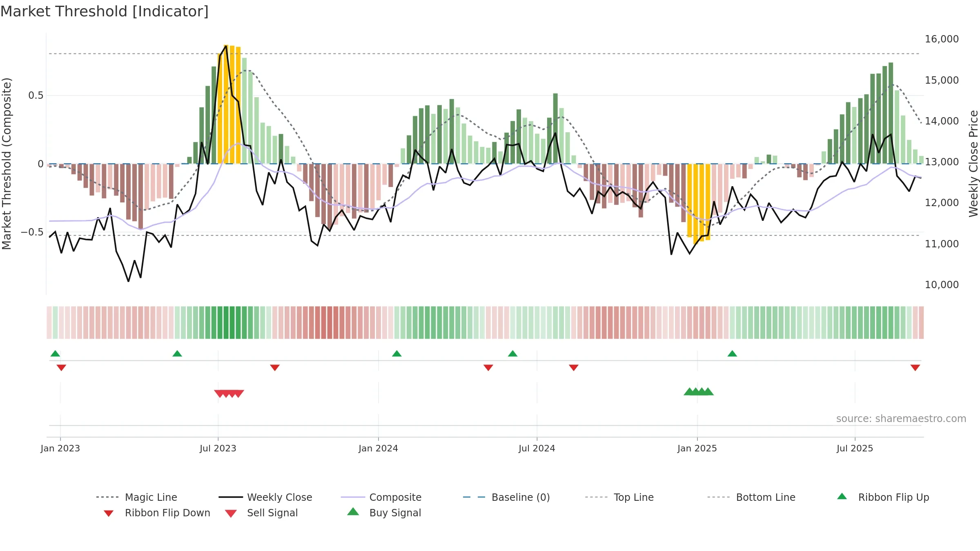Image resolution: width=980 pixels, height=551 pixels.
Task: Click the red flip-down triangle at Jan 2023
Action: coord(61,368)
